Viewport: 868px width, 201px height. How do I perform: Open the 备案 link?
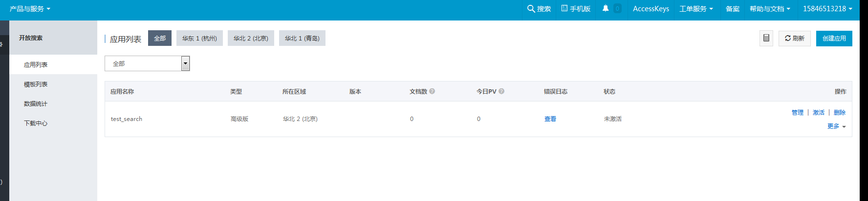732,9
